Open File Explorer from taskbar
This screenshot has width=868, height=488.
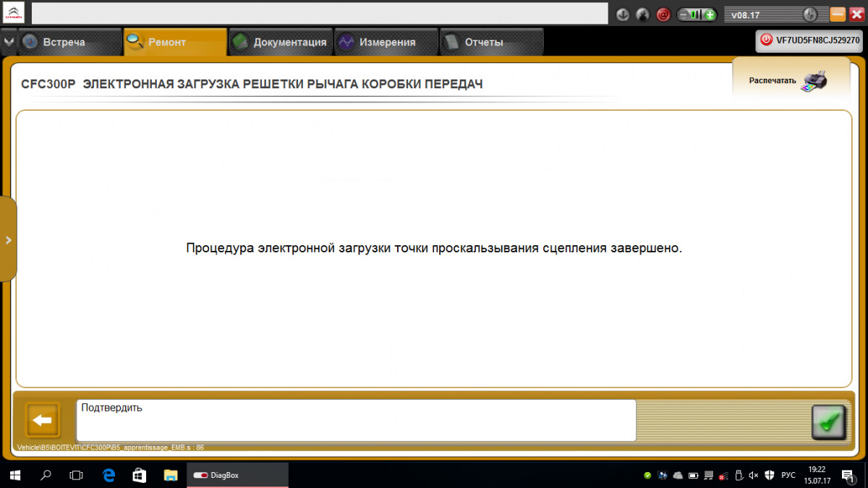171,475
